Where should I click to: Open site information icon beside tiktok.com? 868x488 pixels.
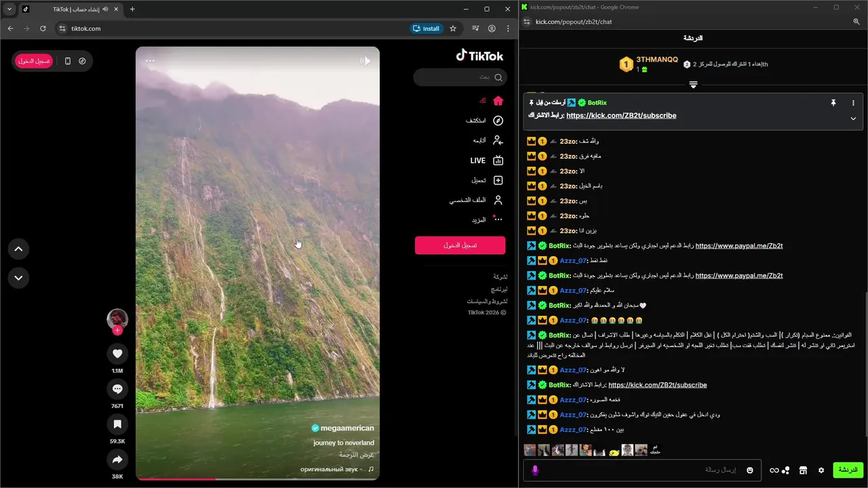click(x=62, y=28)
